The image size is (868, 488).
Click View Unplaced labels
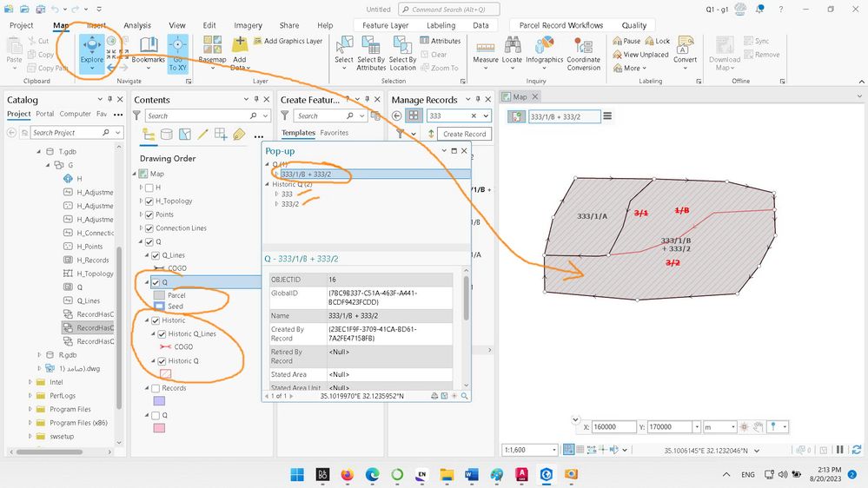pyautogui.click(x=640, y=54)
